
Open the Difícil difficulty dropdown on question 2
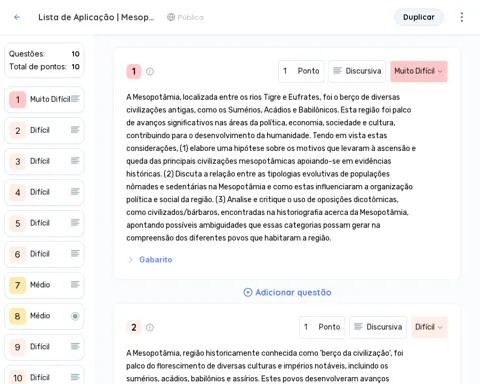429,327
